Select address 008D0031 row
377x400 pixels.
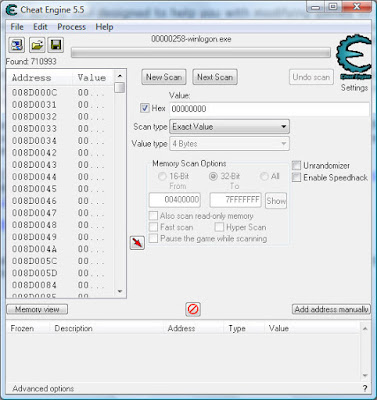pyautogui.click(x=60, y=105)
